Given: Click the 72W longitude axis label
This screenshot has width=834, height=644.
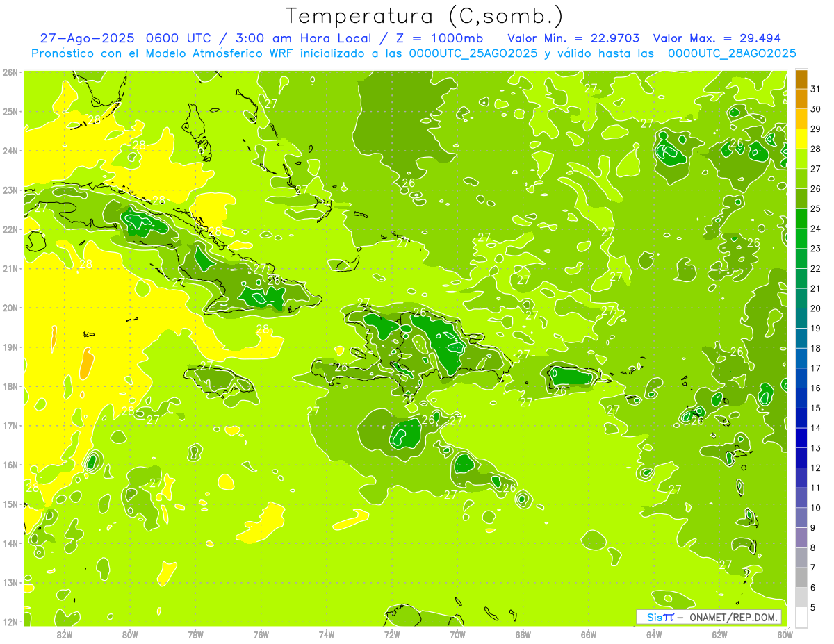Looking at the screenshot, I should click(392, 634).
